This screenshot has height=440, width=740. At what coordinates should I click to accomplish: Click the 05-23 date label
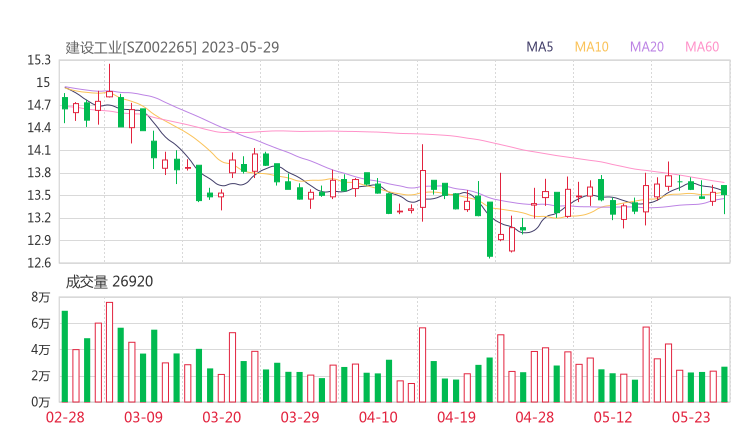691,417
